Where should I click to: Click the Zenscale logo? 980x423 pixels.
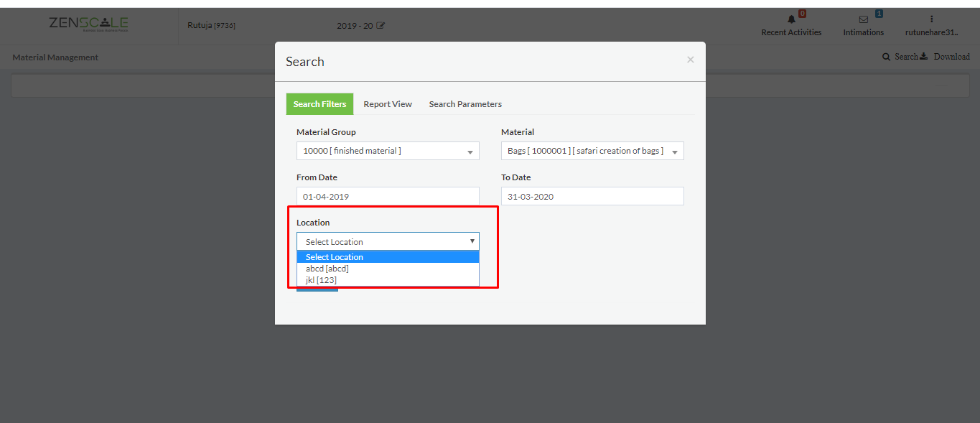[x=88, y=24]
